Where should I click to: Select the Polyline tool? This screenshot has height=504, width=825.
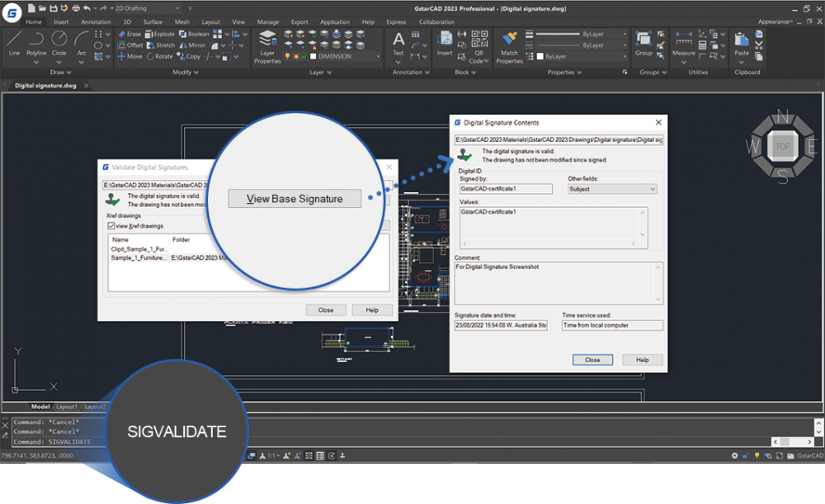36,43
